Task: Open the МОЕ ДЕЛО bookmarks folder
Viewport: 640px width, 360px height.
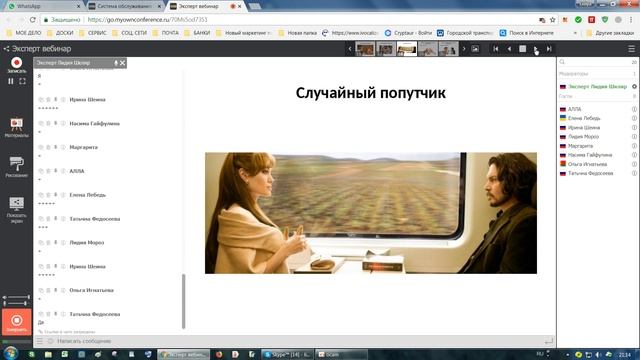Action: coord(24,33)
